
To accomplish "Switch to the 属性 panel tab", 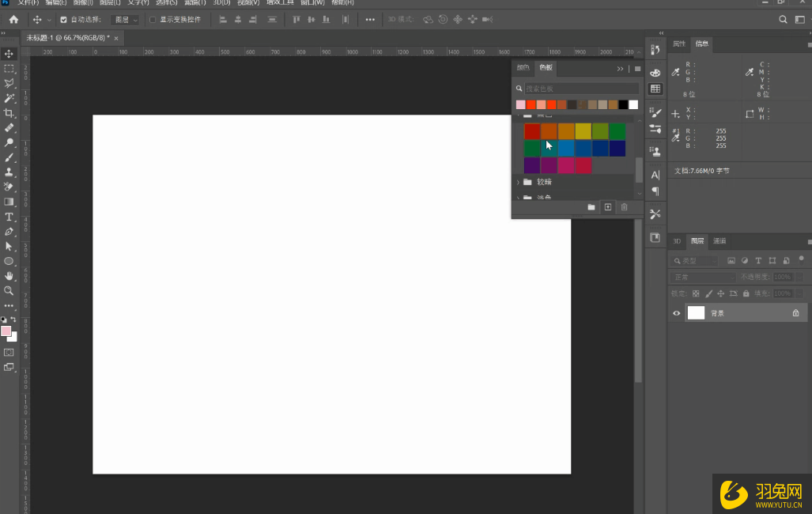I will point(679,43).
